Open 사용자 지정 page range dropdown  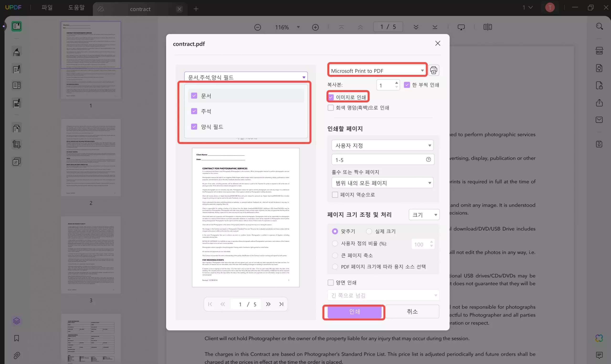click(382, 146)
